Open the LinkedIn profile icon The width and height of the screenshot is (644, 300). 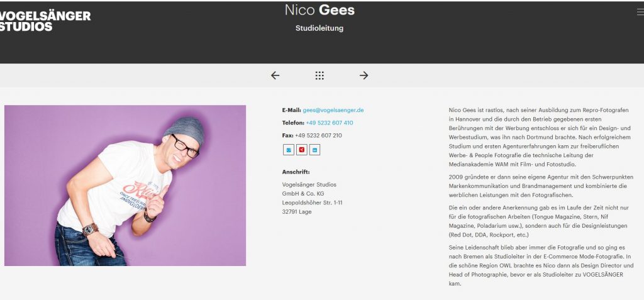(315, 150)
